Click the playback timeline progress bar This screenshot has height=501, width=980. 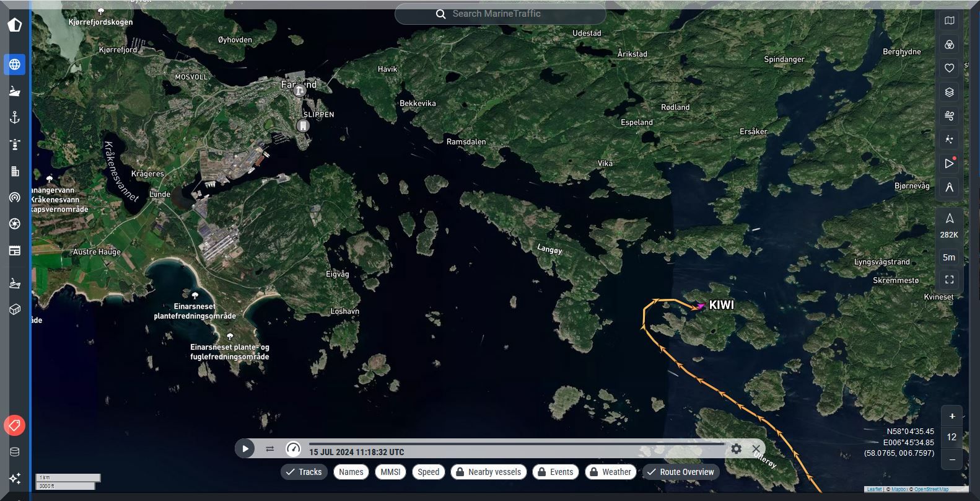(515, 444)
